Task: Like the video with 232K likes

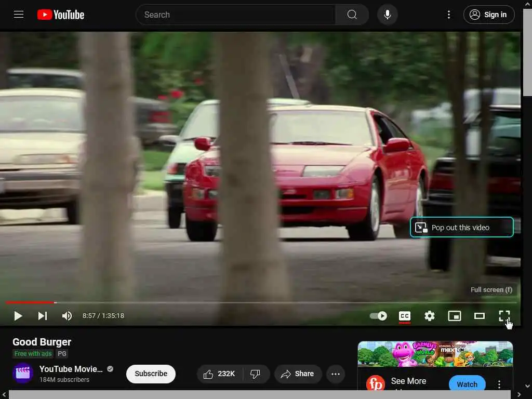Action: pyautogui.click(x=220, y=374)
